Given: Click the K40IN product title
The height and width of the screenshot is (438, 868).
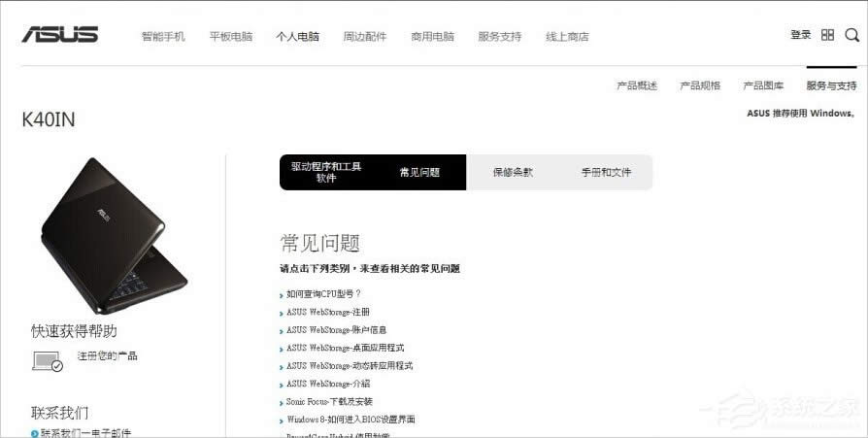Looking at the screenshot, I should (x=49, y=119).
